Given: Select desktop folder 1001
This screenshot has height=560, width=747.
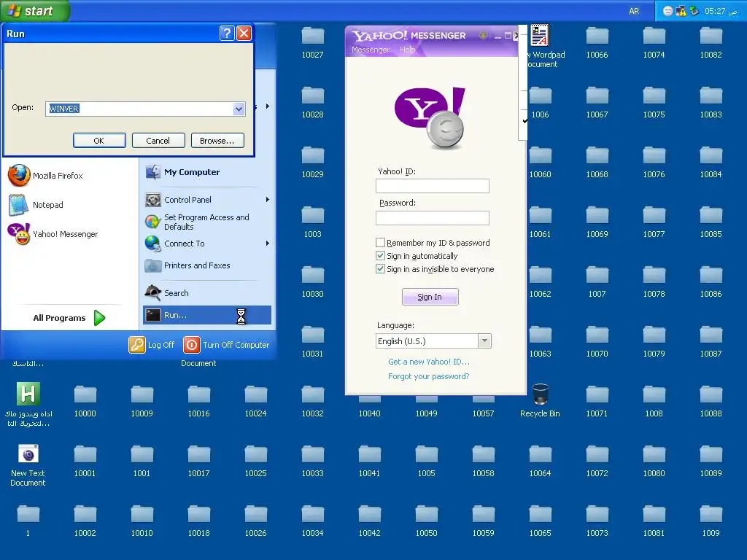Looking at the screenshot, I should 142,462.
